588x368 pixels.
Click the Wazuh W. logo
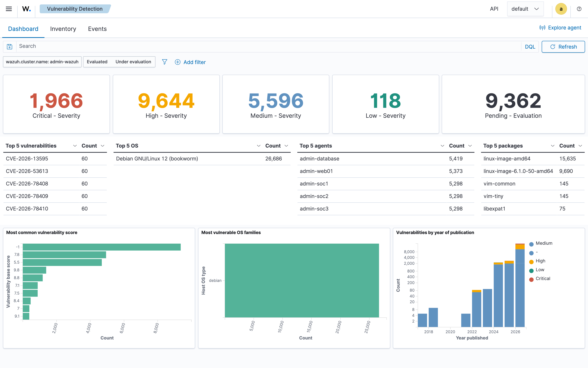pos(26,9)
